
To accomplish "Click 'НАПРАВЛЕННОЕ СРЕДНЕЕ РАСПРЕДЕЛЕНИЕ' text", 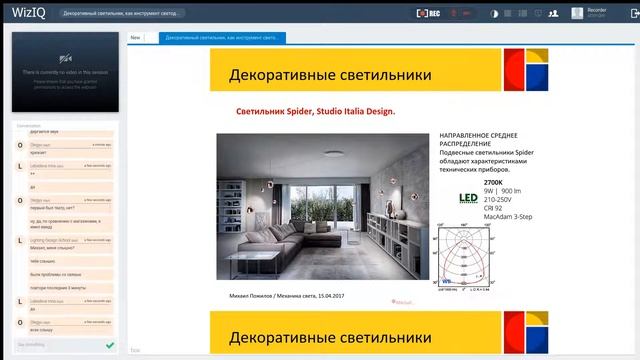I will coord(478,140).
